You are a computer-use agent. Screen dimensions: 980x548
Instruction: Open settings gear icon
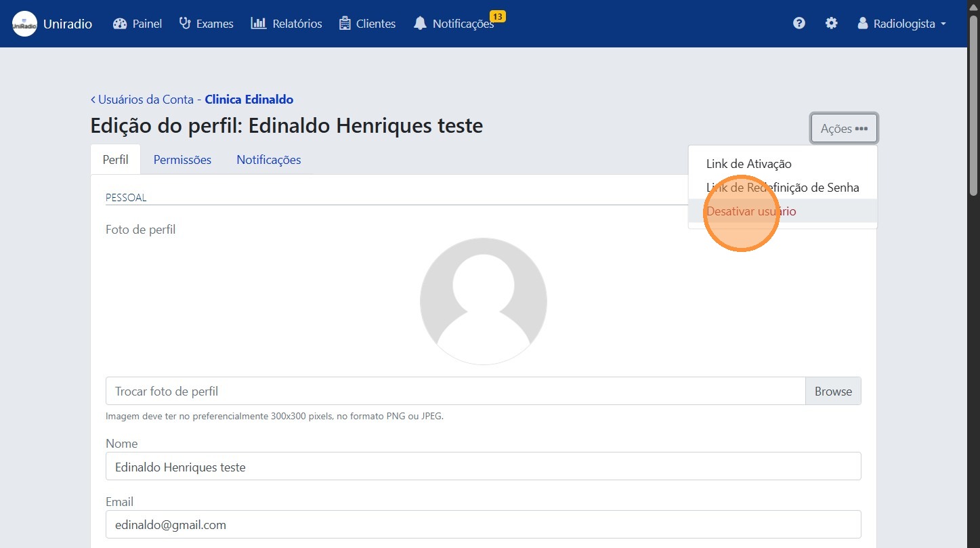click(831, 24)
